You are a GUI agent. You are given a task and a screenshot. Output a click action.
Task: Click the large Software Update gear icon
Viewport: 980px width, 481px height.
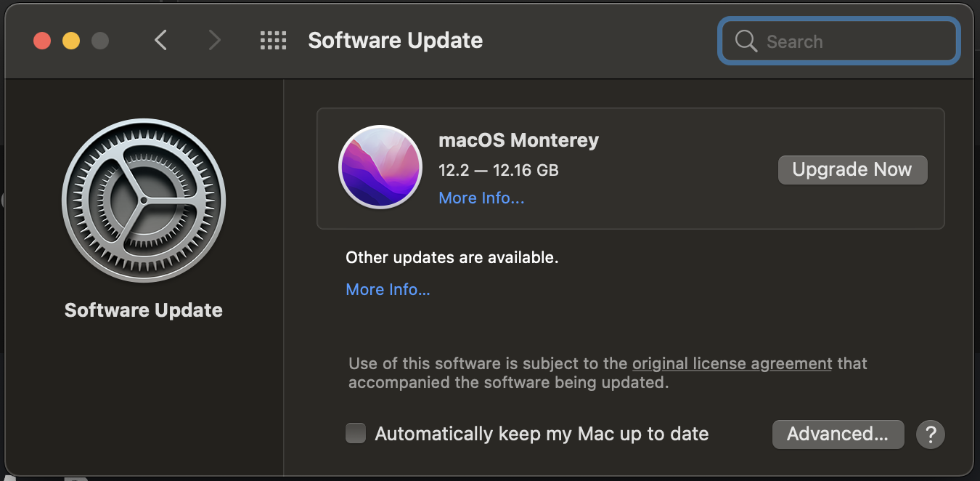[x=144, y=200]
